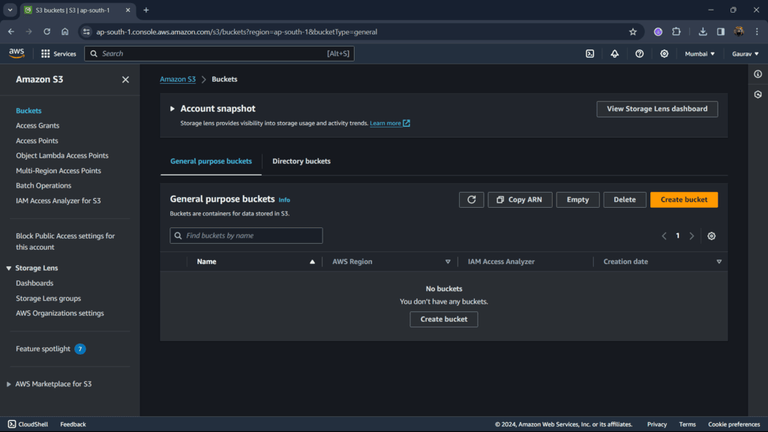Click the Amazon S3 breadcrumb link
This screenshot has height=432, width=768.
[x=178, y=79]
